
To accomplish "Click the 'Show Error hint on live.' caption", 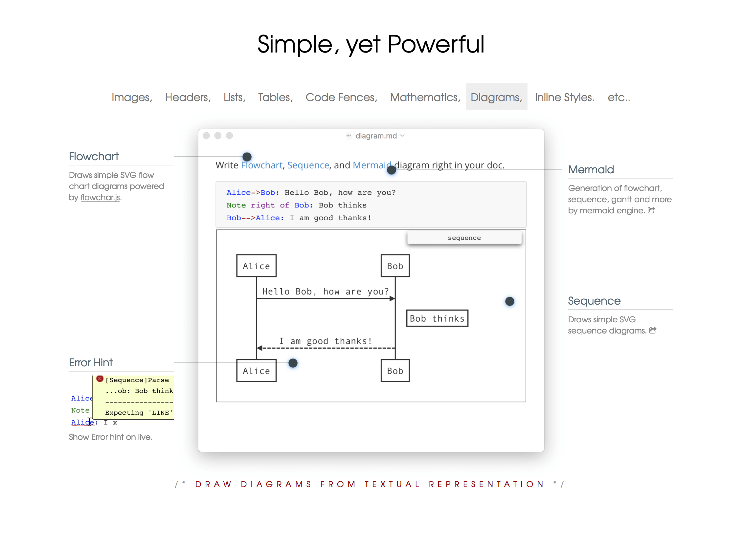I will pyautogui.click(x=110, y=437).
